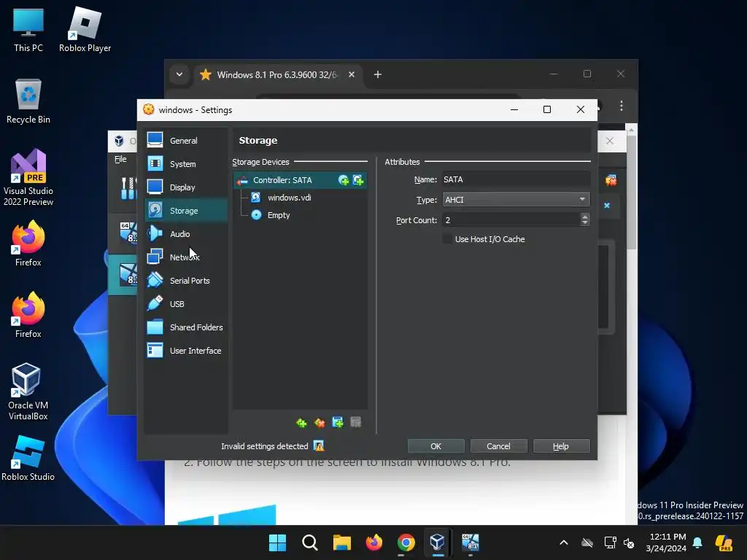This screenshot has height=560, width=747.
Task: Switch to Chrome from the taskbar
Action: [x=406, y=542]
